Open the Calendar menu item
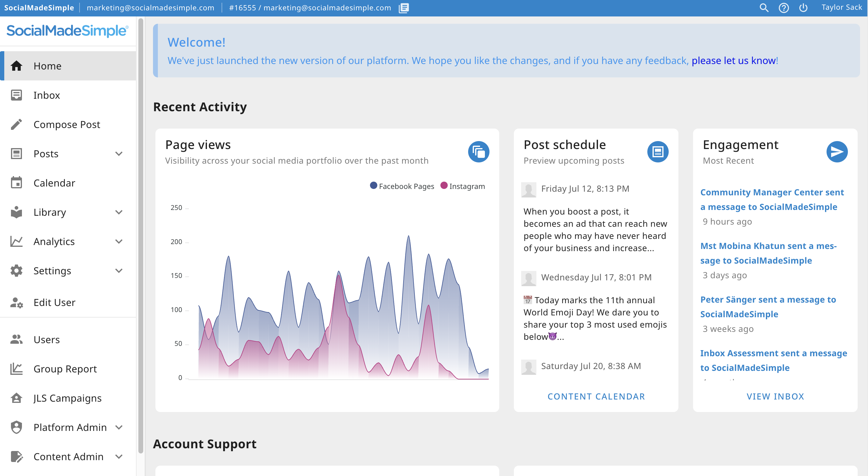The image size is (868, 476). [68, 183]
